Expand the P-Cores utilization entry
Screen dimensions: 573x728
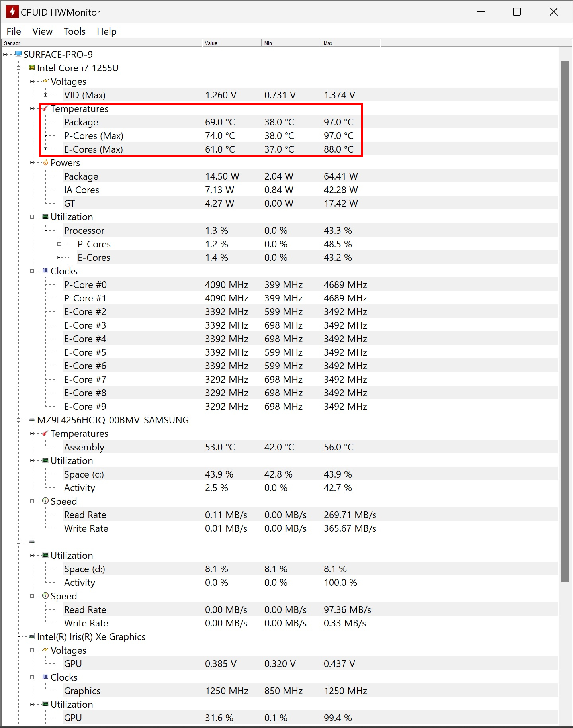point(59,244)
